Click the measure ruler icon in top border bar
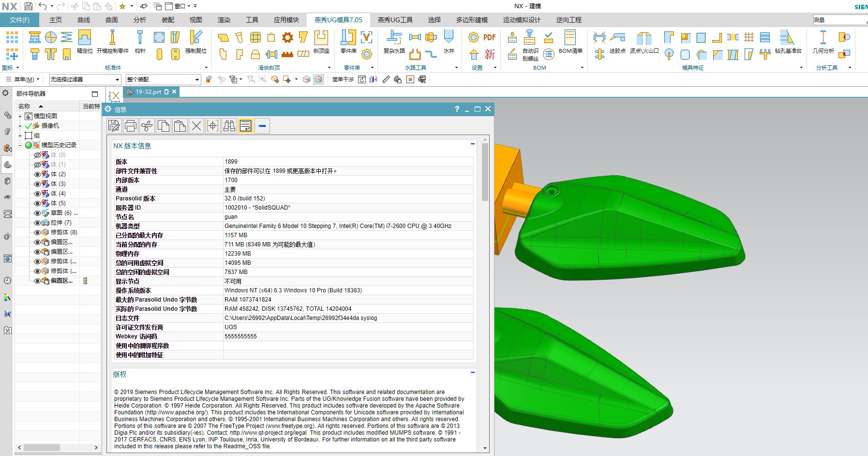The width and height of the screenshot is (868, 456). point(386,79)
